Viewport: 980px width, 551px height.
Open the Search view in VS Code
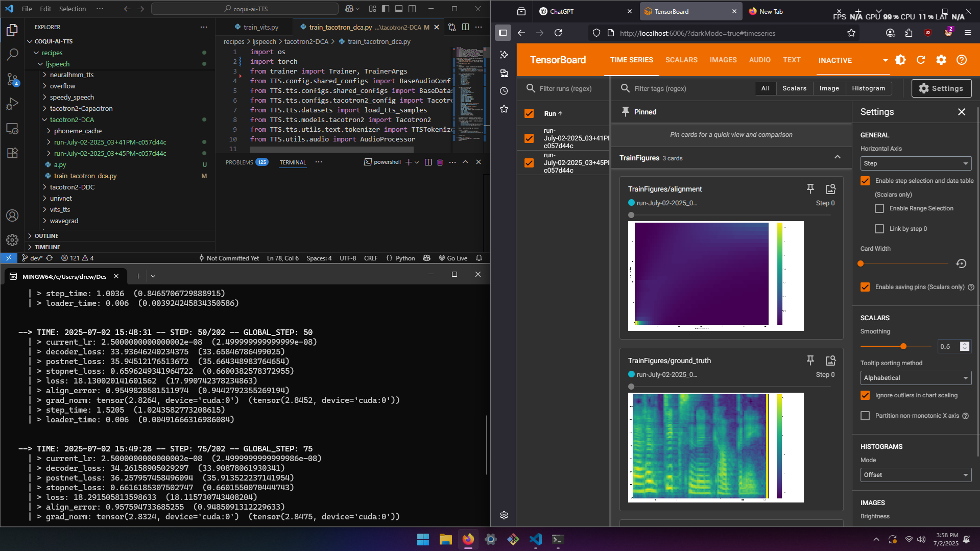(12, 55)
